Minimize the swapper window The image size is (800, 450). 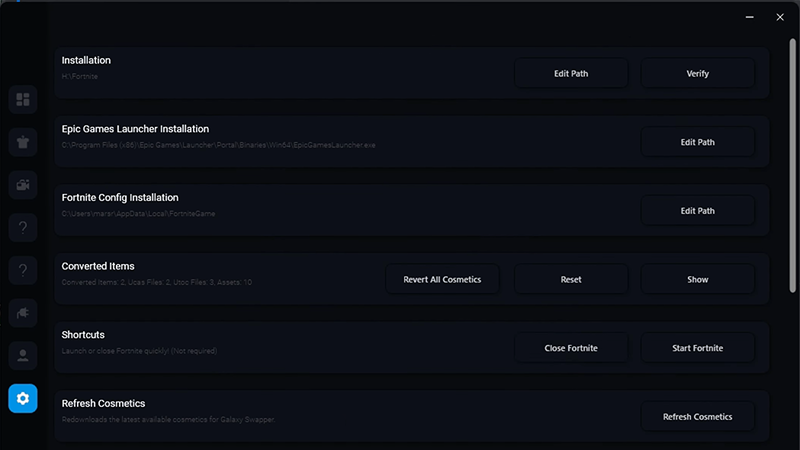[x=749, y=17]
